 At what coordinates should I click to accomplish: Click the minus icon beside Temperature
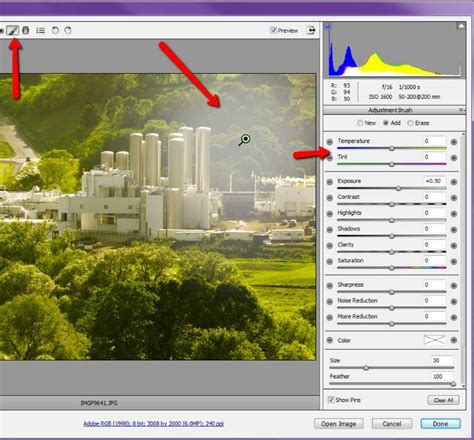329,142
